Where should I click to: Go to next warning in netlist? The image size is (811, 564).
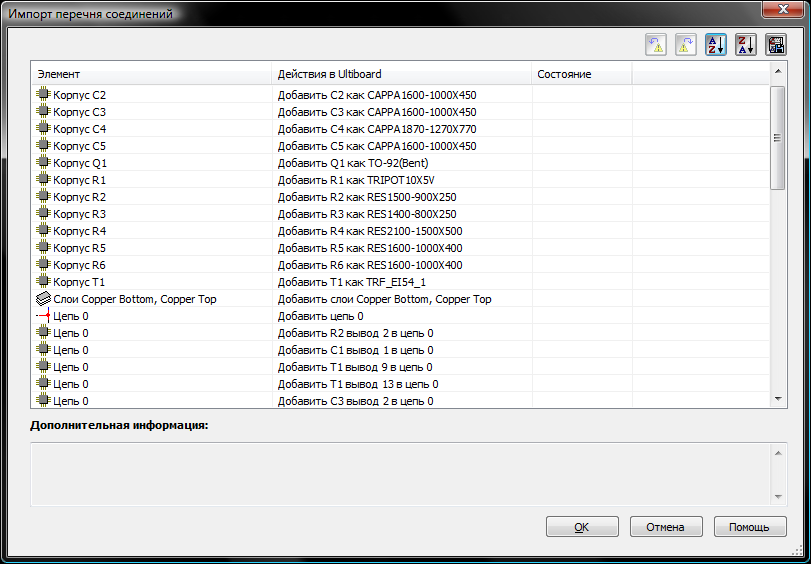(686, 45)
